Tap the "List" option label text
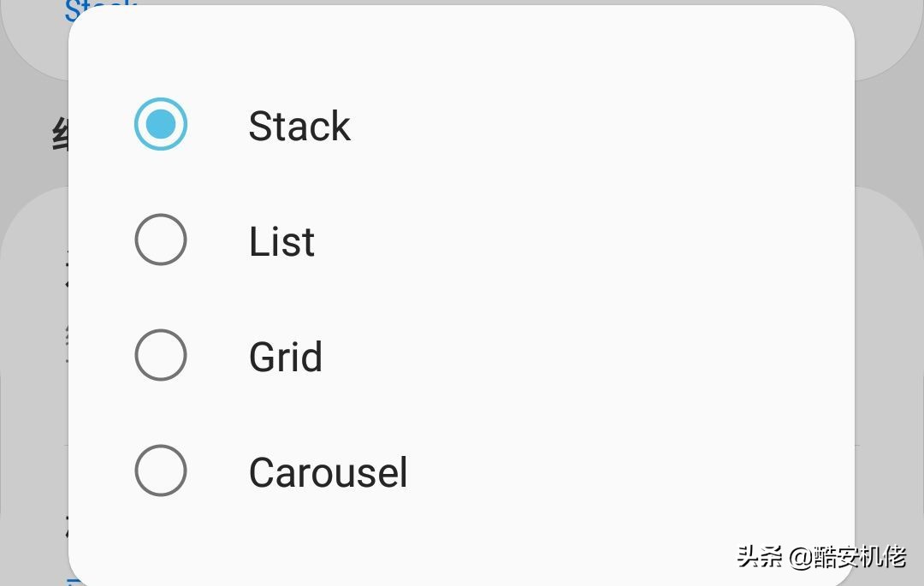The image size is (924, 586). [x=281, y=242]
